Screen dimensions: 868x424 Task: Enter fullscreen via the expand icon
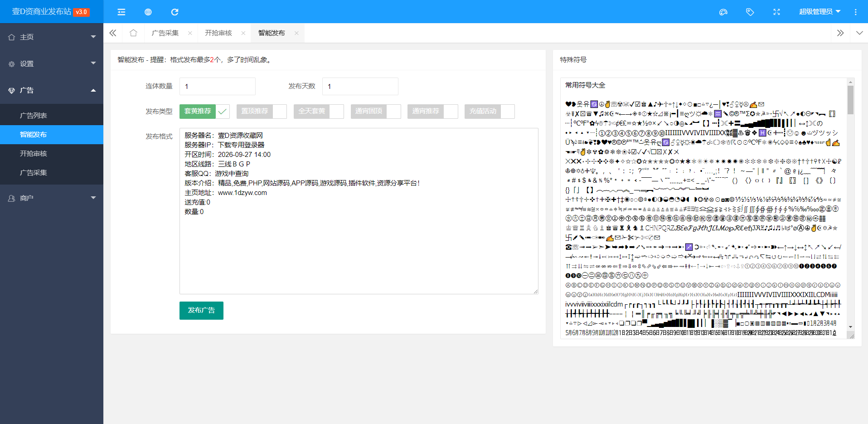pyautogui.click(x=776, y=12)
